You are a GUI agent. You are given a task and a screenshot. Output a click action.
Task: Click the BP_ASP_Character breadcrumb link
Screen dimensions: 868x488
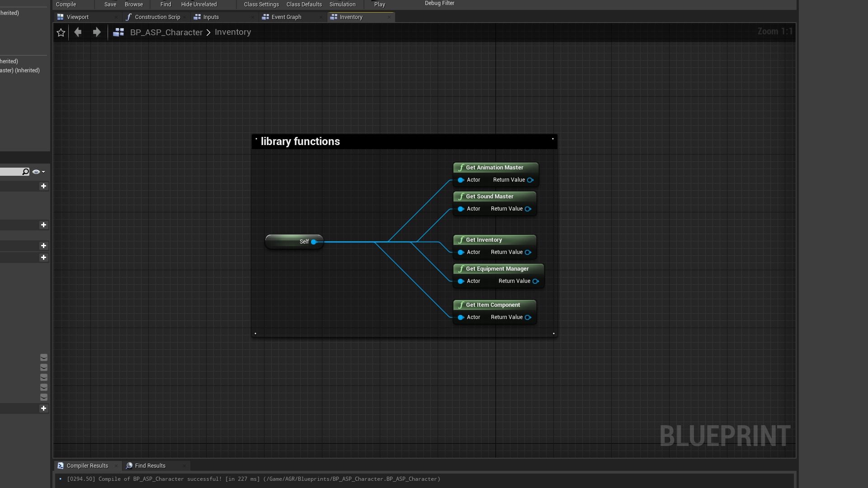(166, 33)
